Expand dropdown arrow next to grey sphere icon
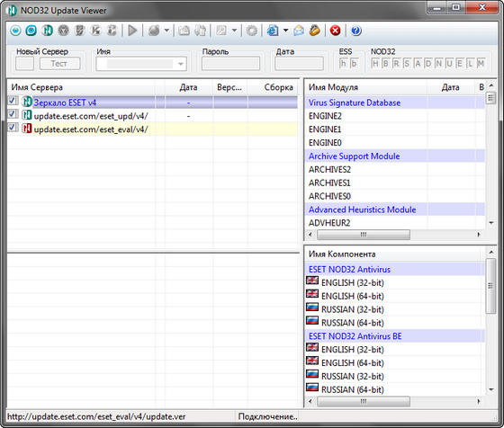504x428 pixels. click(x=166, y=31)
